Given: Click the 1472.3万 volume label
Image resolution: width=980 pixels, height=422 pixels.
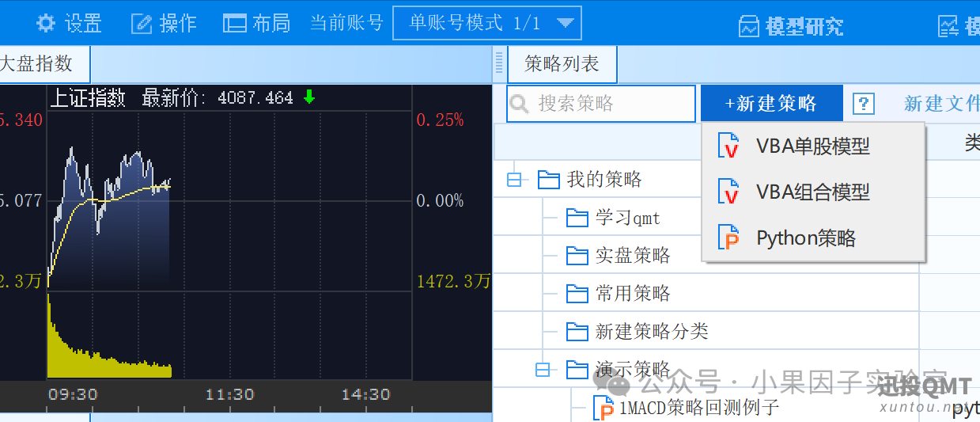Looking at the screenshot, I should click(x=453, y=282).
